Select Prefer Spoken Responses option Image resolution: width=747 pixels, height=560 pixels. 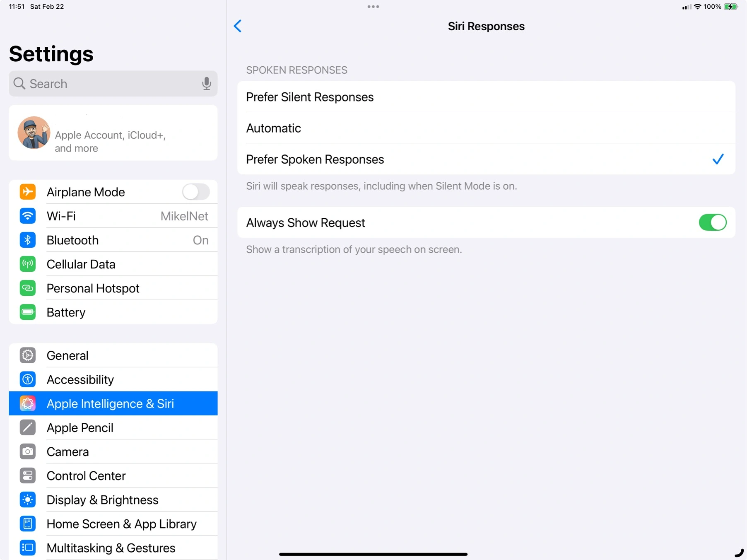[x=486, y=159]
